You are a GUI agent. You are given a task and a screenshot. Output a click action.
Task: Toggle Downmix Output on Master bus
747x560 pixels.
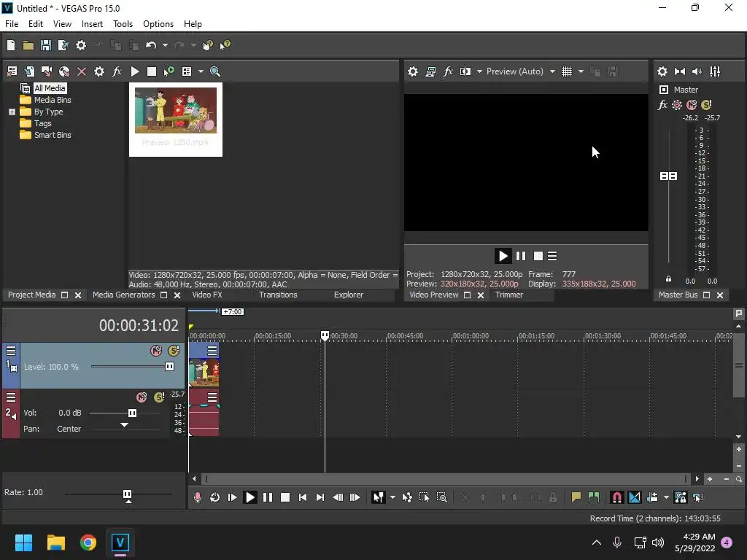680,71
